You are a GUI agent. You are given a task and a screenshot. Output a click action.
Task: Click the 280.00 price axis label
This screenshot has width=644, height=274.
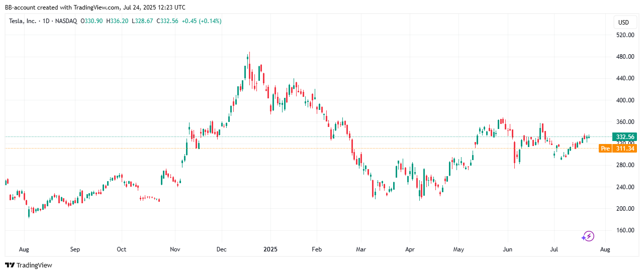click(x=624, y=165)
